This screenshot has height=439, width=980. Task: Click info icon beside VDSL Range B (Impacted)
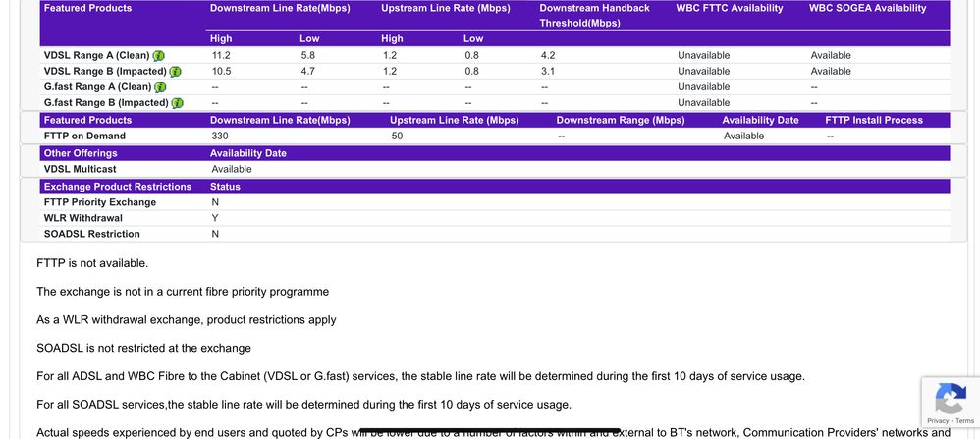176,72
